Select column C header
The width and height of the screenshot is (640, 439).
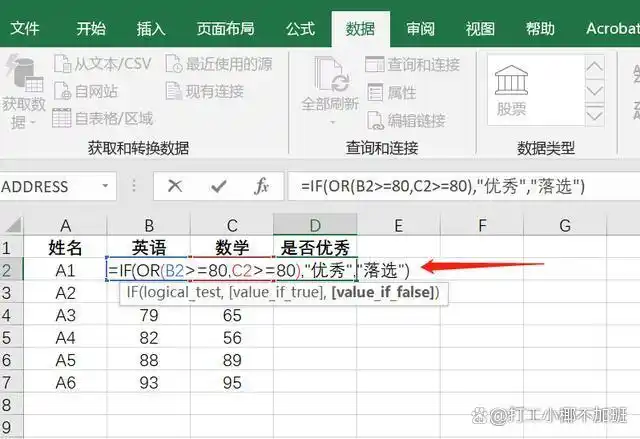tap(232, 225)
